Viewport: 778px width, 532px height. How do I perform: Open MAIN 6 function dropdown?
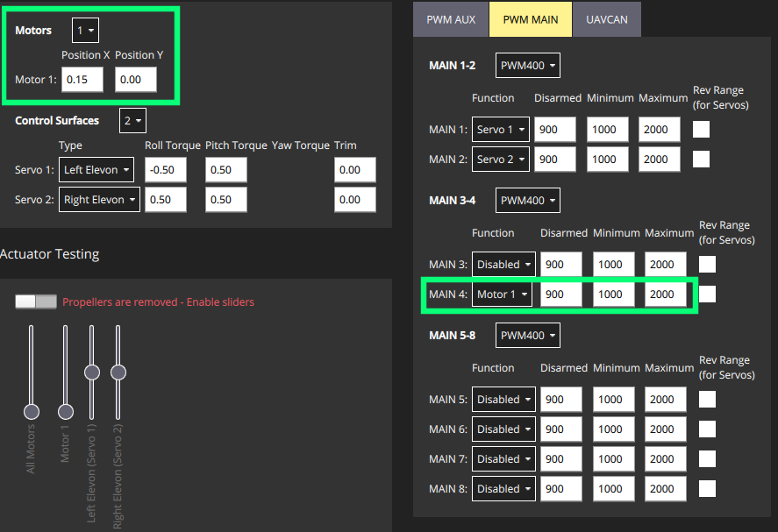503,429
